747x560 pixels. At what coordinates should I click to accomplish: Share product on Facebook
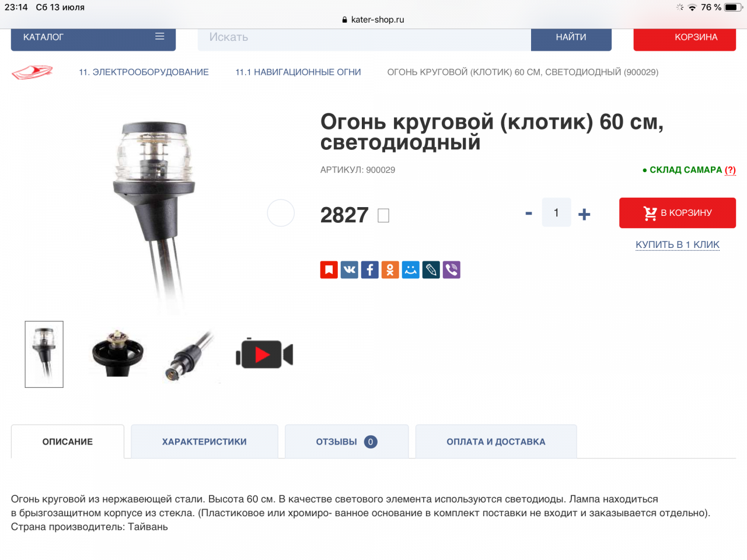click(370, 269)
